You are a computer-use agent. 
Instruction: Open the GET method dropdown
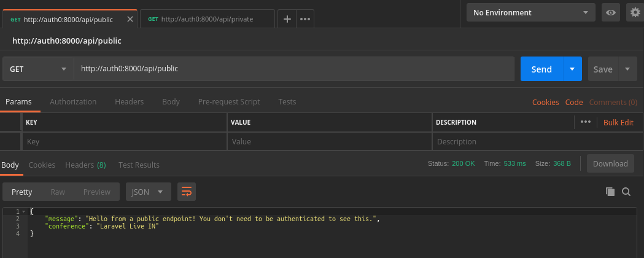[38, 69]
